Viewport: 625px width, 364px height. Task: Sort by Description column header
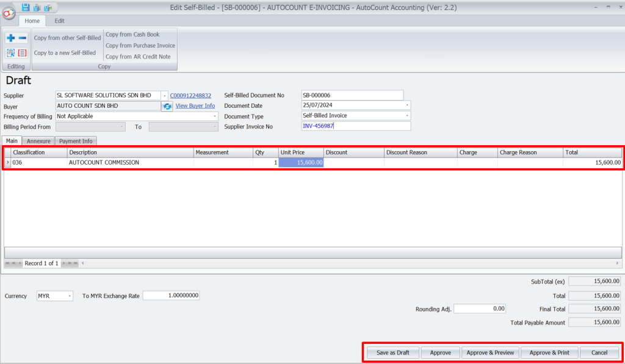[130, 152]
